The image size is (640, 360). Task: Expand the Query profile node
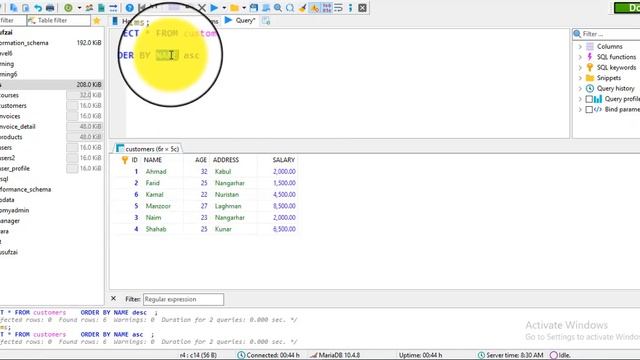[x=580, y=99]
